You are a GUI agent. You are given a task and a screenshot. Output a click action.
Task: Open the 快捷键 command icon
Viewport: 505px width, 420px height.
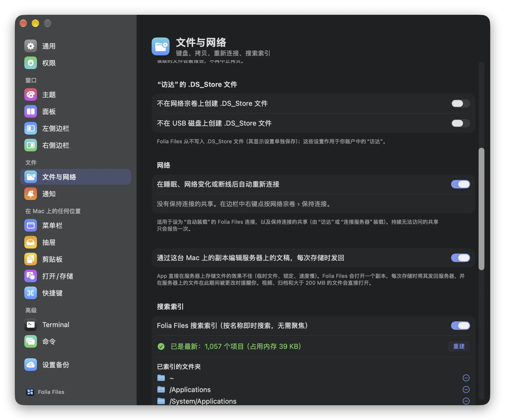click(x=31, y=293)
